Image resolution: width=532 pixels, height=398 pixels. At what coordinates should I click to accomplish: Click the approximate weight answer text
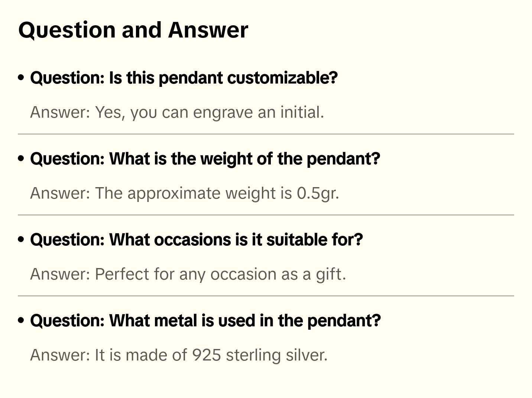click(x=184, y=193)
